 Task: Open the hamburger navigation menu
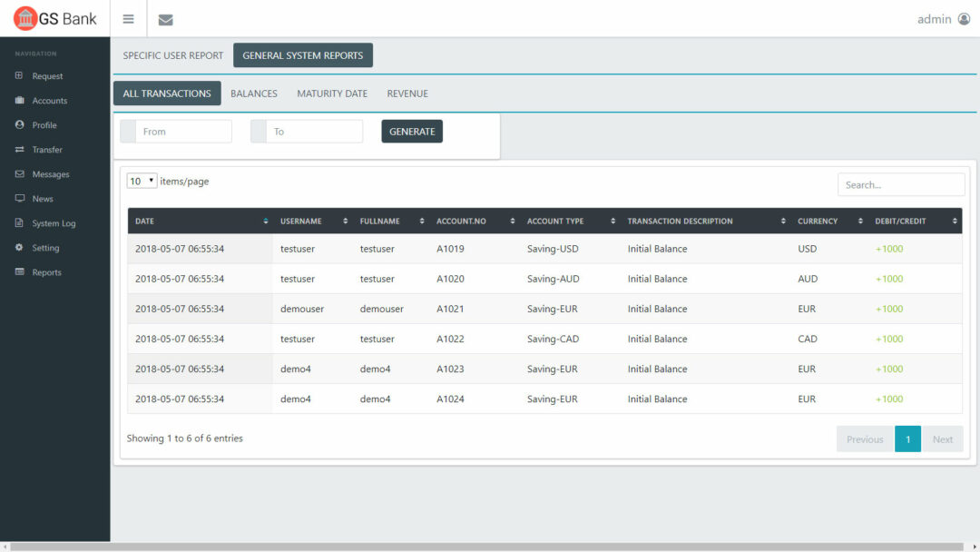click(128, 18)
